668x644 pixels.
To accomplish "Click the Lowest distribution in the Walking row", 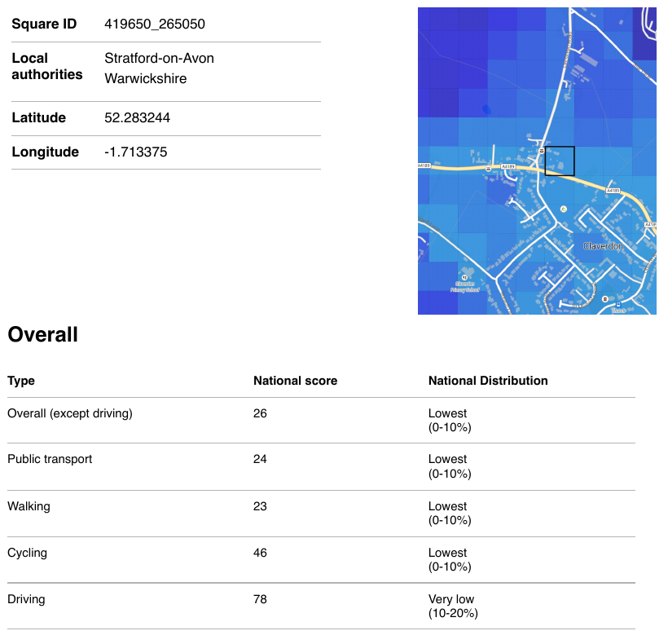I will (x=450, y=513).
